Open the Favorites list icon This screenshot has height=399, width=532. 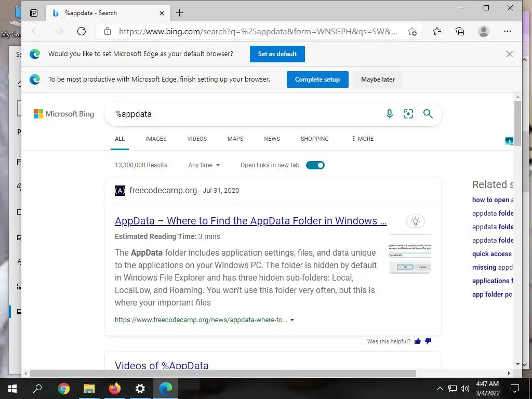tap(436, 31)
